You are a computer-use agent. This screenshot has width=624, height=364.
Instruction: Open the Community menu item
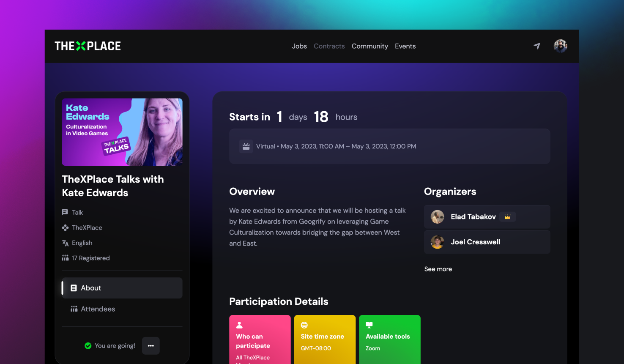coord(369,46)
